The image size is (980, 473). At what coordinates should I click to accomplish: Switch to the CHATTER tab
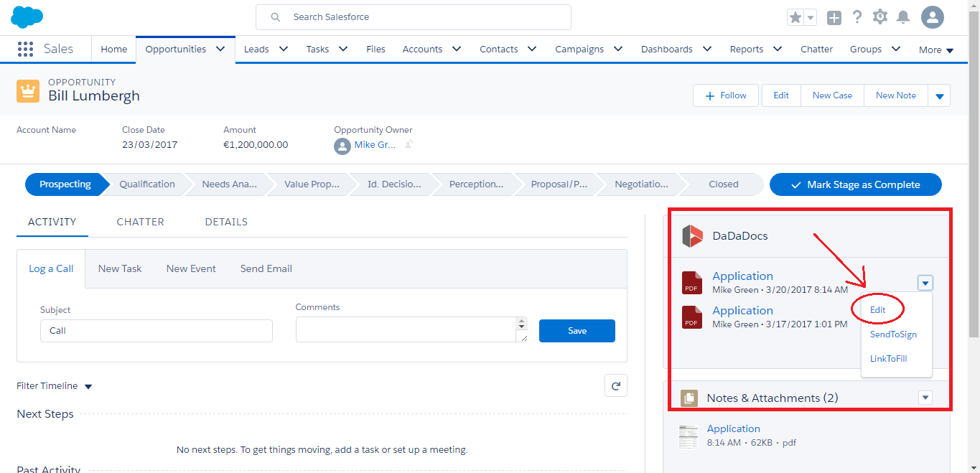click(140, 222)
